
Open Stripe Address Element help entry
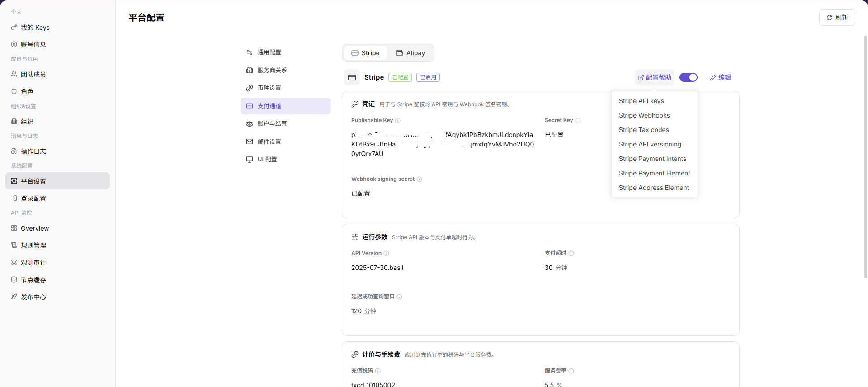click(655, 188)
